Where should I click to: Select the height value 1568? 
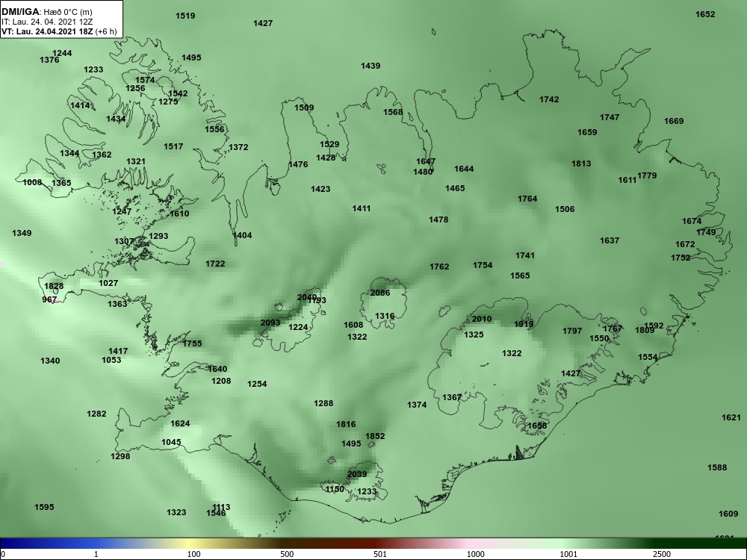393,112
